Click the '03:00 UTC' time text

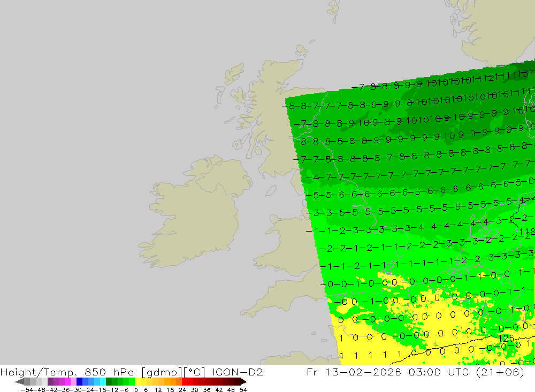[x=439, y=371]
